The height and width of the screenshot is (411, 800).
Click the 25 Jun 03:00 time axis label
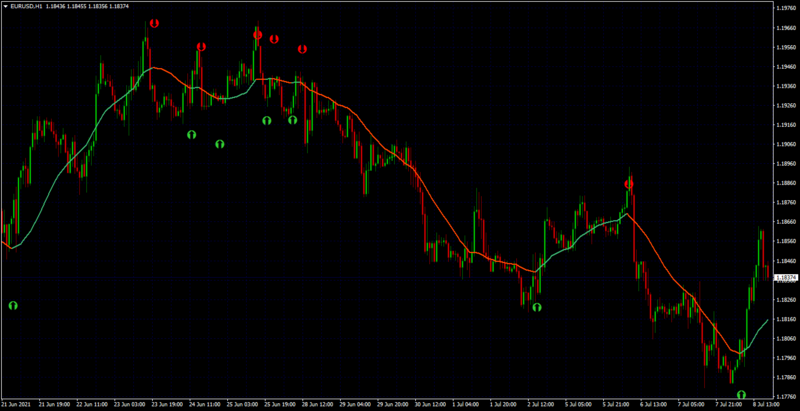coord(242,405)
